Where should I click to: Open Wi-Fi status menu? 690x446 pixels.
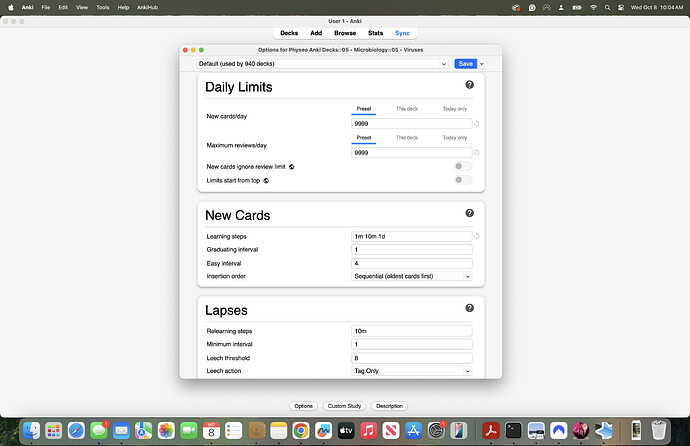(x=593, y=7)
